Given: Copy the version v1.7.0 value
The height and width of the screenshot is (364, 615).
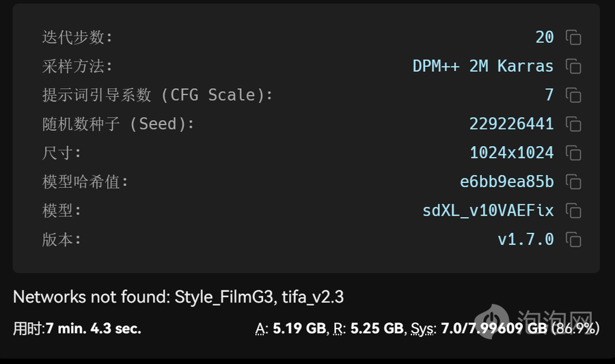Looking at the screenshot, I should (573, 240).
